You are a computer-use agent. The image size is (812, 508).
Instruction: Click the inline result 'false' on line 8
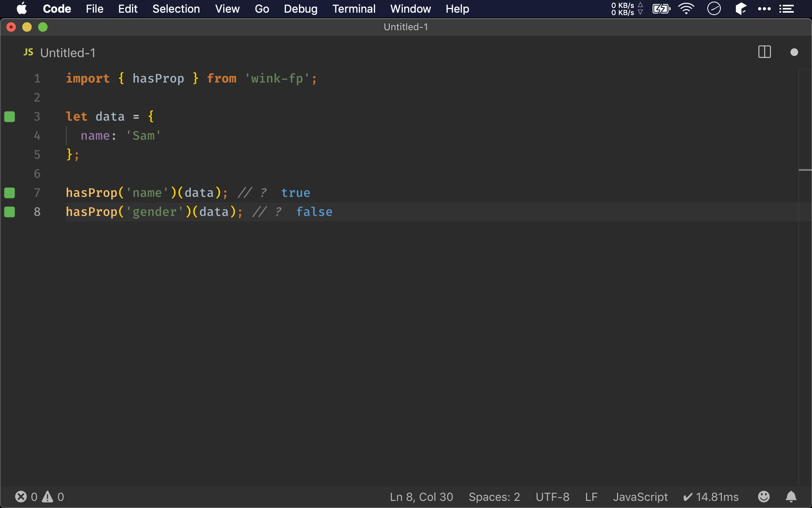pyautogui.click(x=314, y=212)
